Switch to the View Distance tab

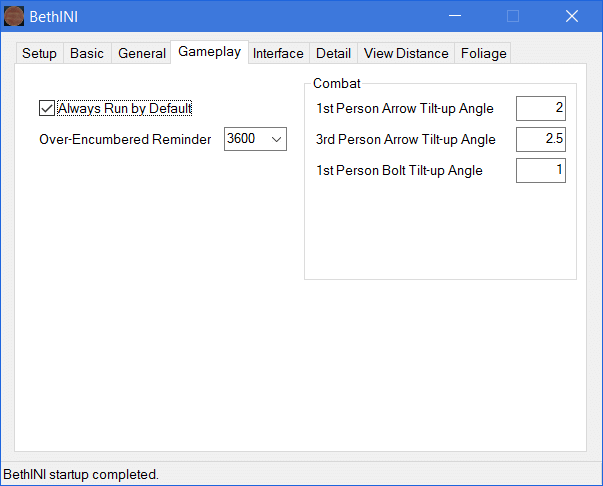click(x=406, y=54)
